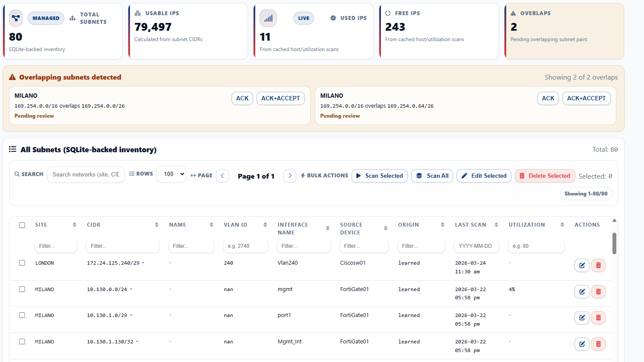This screenshot has width=644, height=362.
Task: Select the 10.130.1.0/29 row checkbox
Action: [22, 315]
